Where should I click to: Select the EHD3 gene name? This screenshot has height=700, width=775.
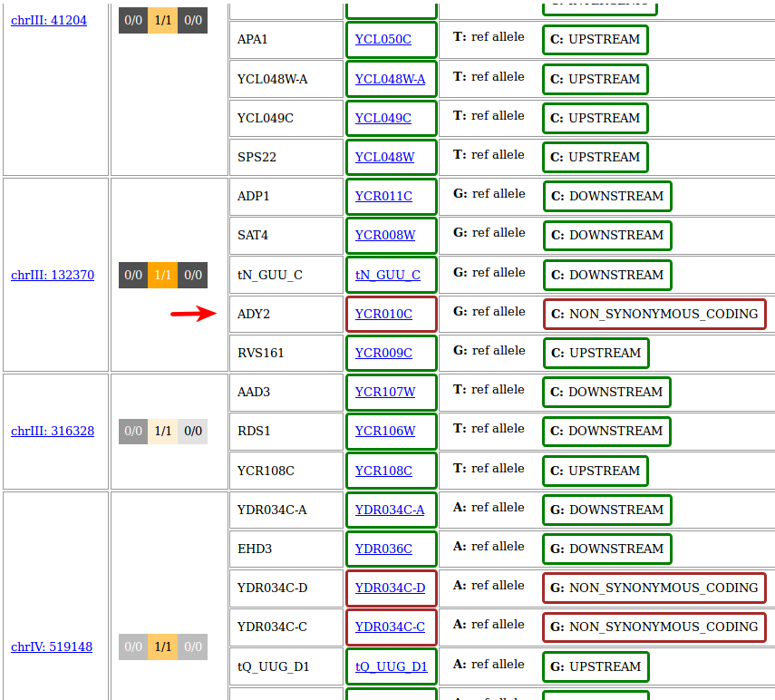pyautogui.click(x=255, y=549)
